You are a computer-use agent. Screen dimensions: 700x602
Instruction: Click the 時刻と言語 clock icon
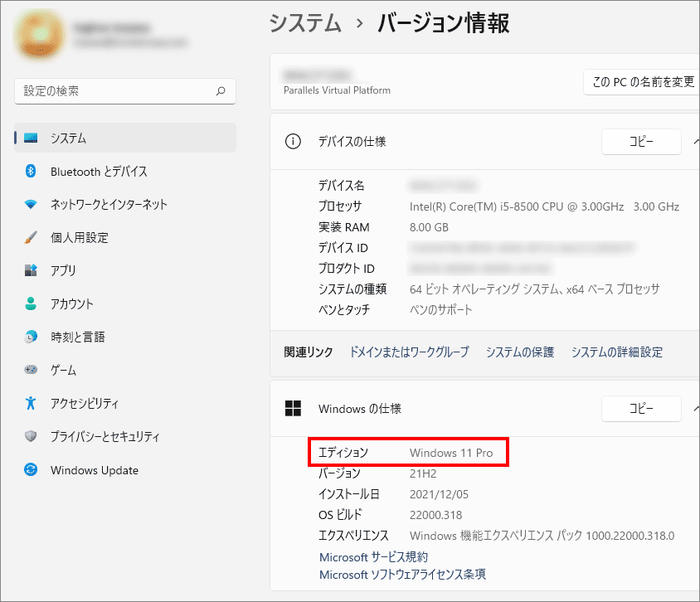pyautogui.click(x=31, y=337)
